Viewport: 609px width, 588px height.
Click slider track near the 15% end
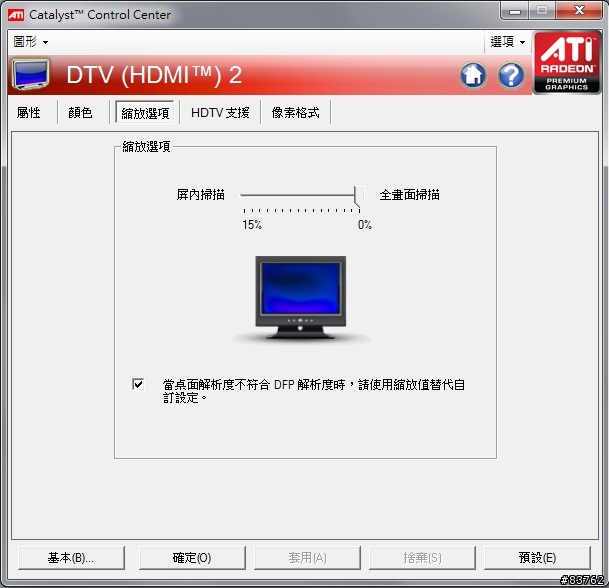coord(245,195)
